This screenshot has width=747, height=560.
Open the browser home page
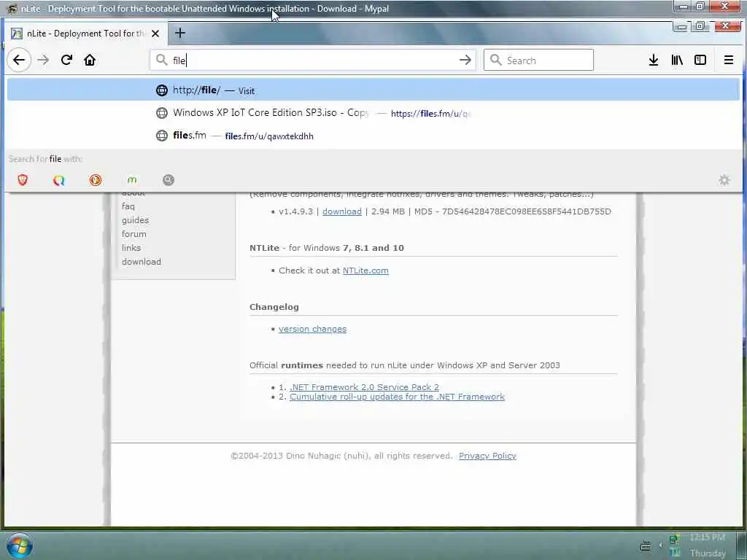90,60
